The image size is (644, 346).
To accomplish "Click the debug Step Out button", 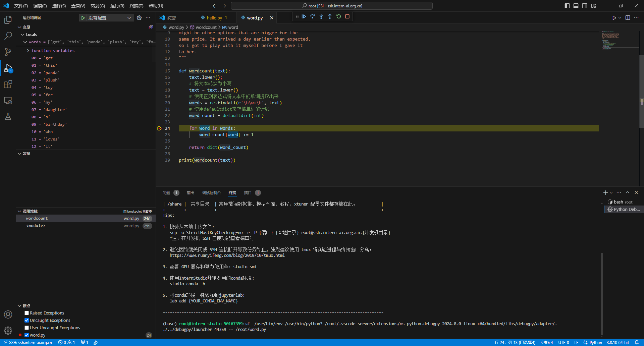I will coord(330,16).
